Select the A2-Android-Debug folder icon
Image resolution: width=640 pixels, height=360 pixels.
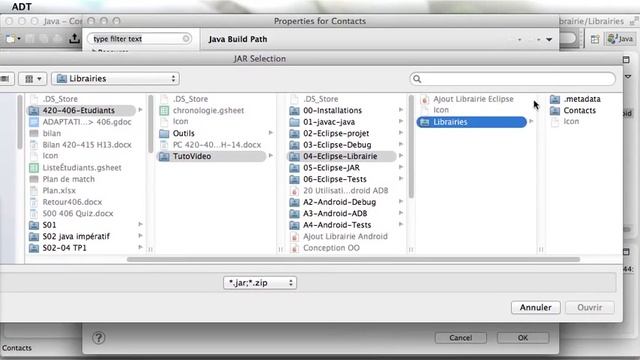click(x=294, y=202)
